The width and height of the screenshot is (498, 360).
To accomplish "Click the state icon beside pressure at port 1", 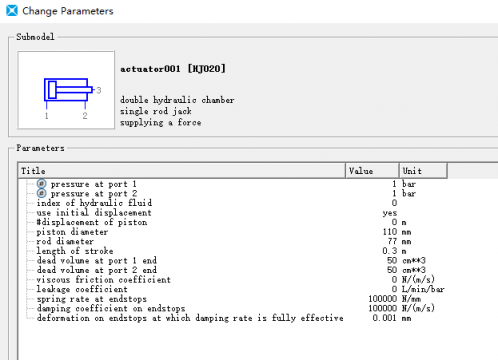I will (x=41, y=184).
